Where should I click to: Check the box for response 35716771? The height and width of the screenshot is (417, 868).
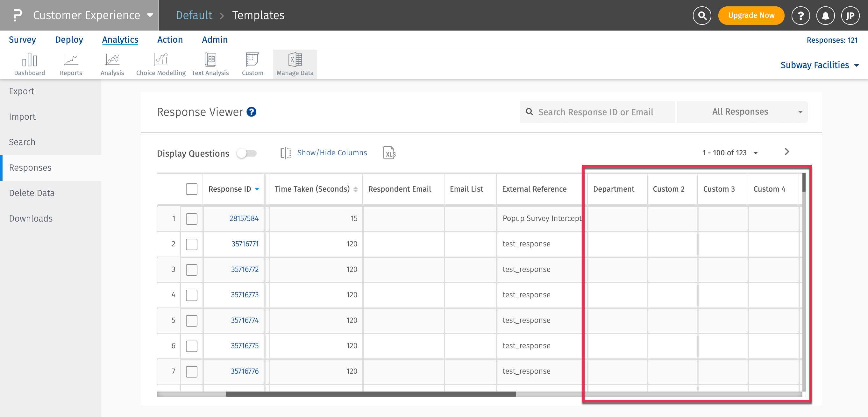[191, 244]
